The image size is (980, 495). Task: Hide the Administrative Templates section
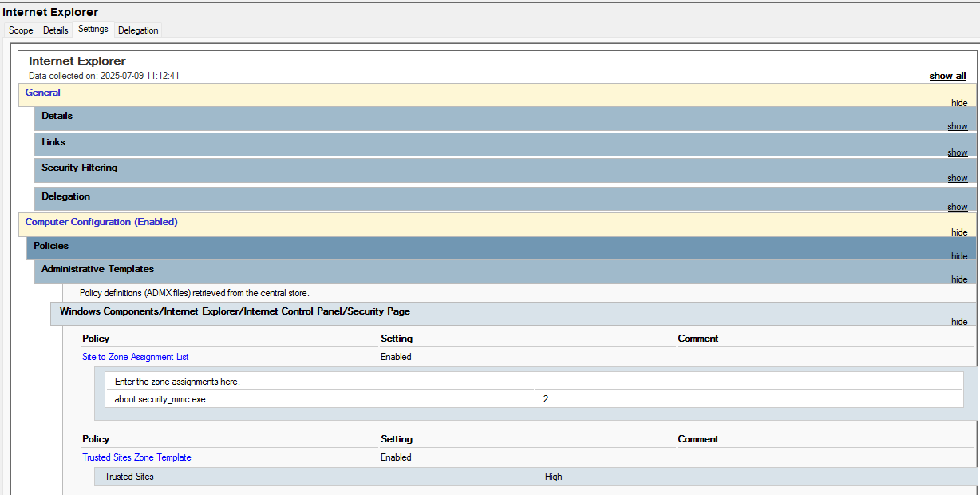pos(959,279)
